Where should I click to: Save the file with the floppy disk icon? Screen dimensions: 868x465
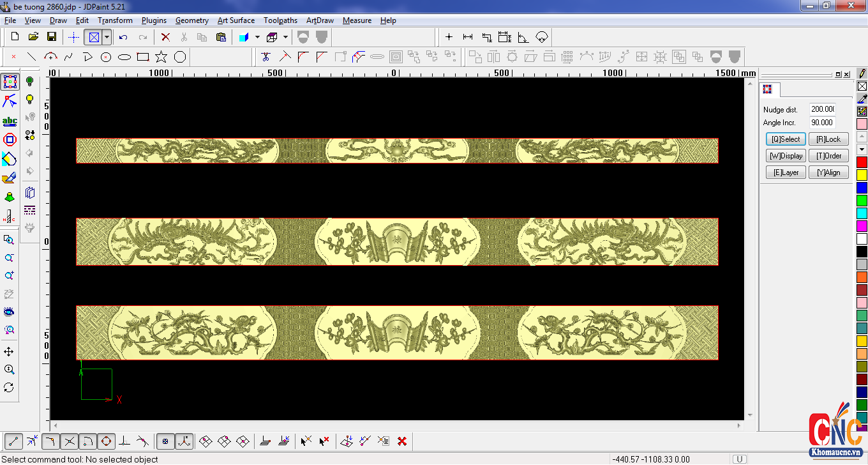[x=52, y=37]
